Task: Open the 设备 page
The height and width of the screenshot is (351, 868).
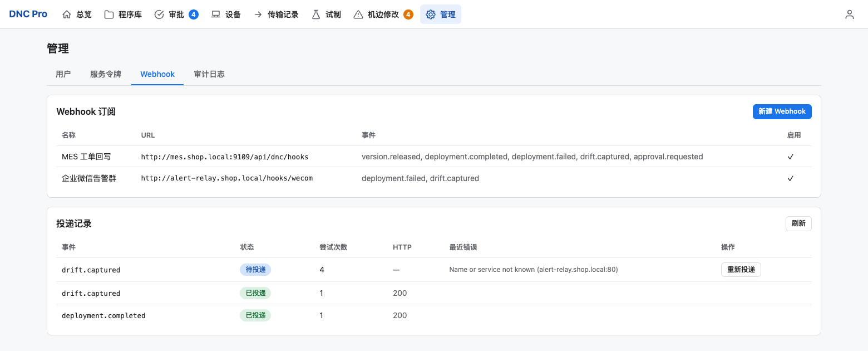Action: tap(226, 14)
